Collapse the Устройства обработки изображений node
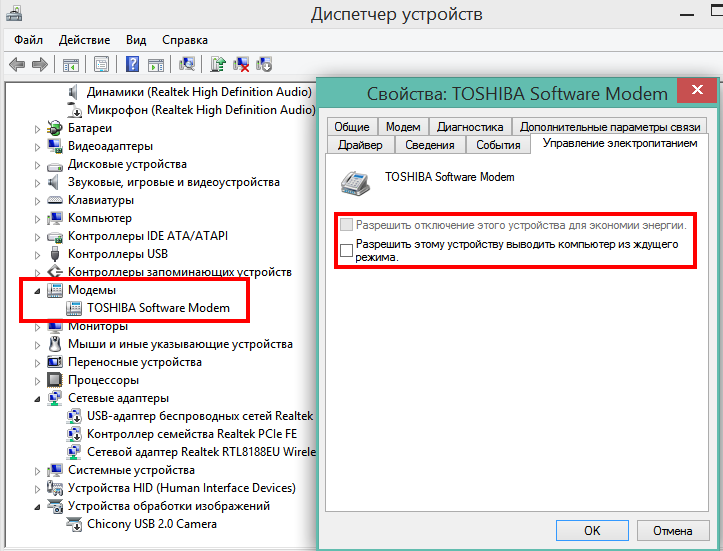The width and height of the screenshot is (723, 551). click(37, 507)
